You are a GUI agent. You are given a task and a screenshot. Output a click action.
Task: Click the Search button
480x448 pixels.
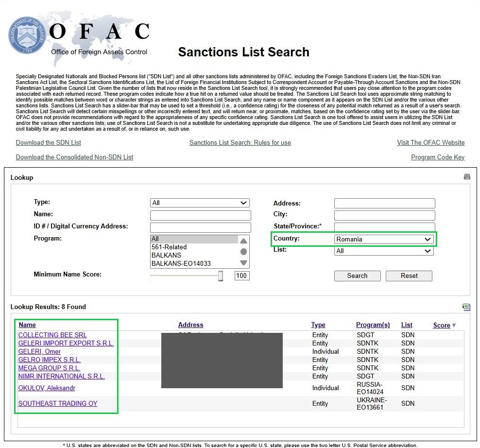pyautogui.click(x=357, y=276)
